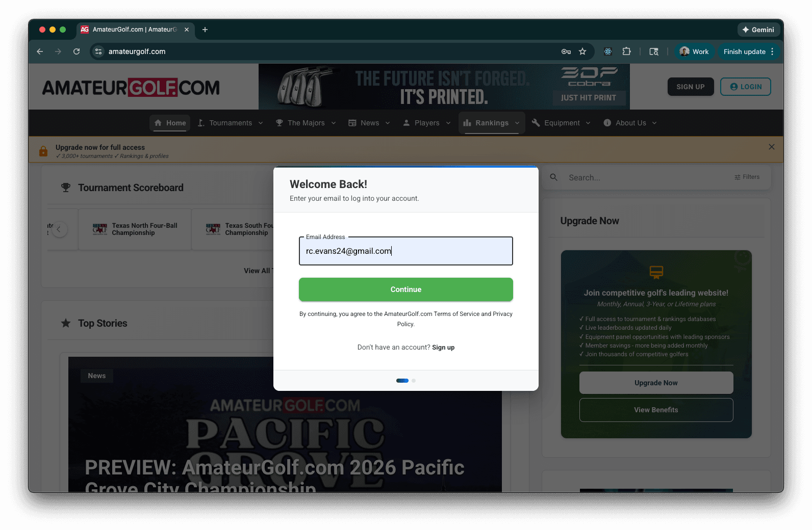
Task: Close the AmateurGolf.com tab
Action: click(x=187, y=30)
